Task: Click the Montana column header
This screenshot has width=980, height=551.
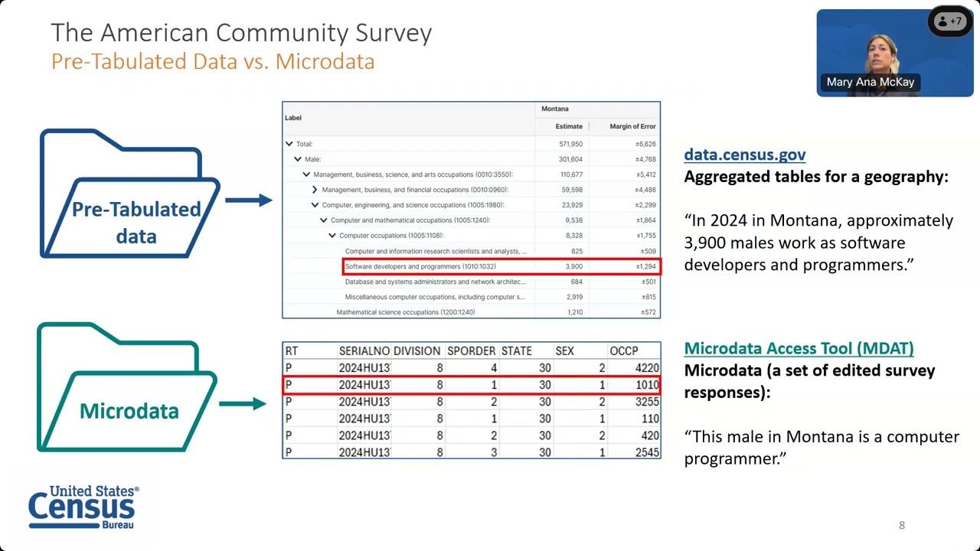Action: [555, 109]
